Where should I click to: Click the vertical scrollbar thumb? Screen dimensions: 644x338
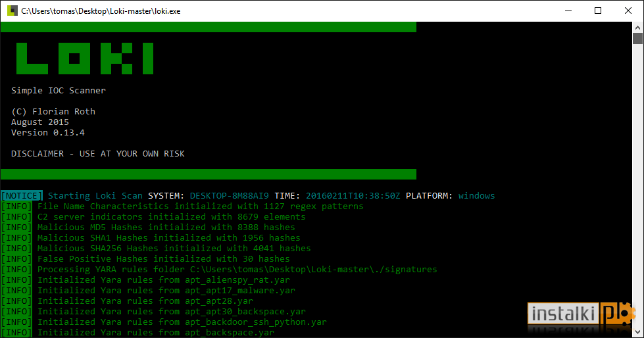(637, 39)
